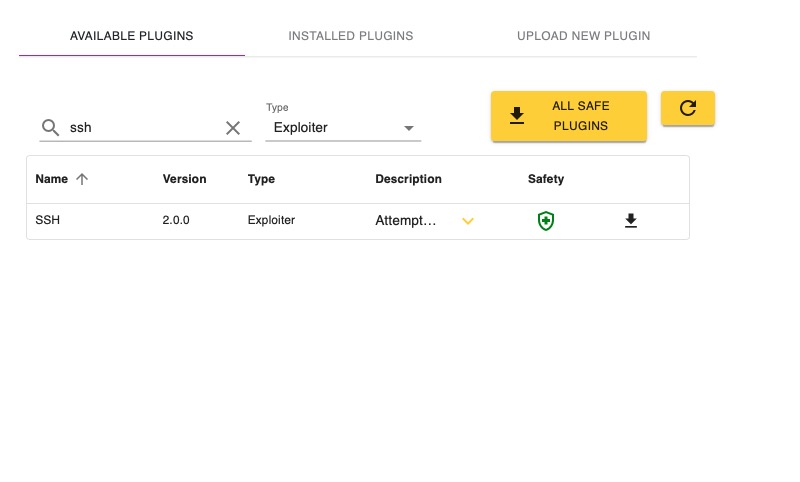This screenshot has height=482, width=800.
Task: Download the SSH plugin using row icon
Action: pos(630,221)
